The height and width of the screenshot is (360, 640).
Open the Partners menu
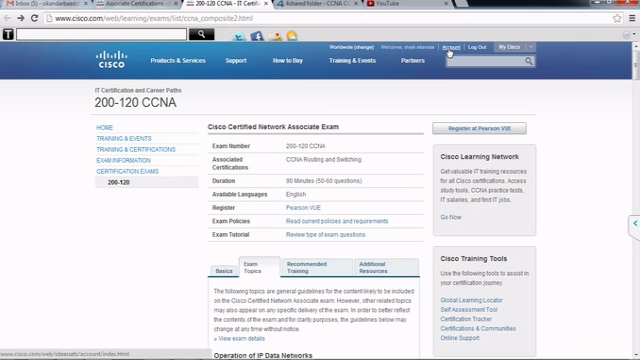[413, 60]
